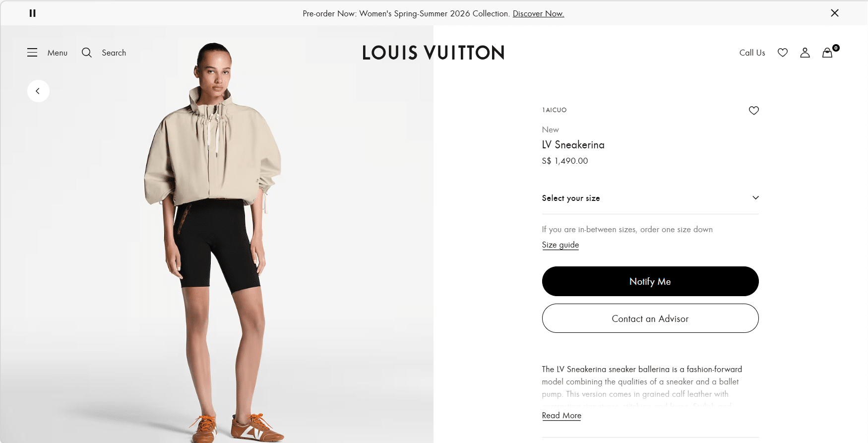Open the wishlist heart in header
The image size is (868, 443).
(783, 53)
